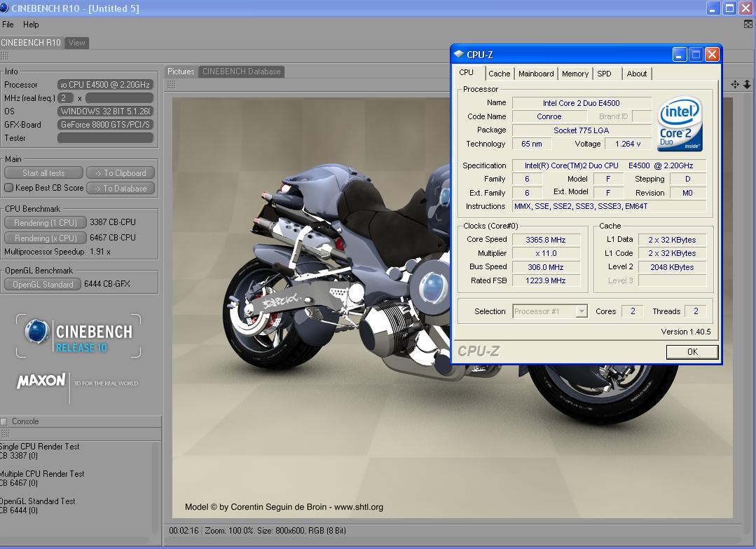Click the 6467 CB-CPU score
This screenshot has width=756, height=549.
113,238
